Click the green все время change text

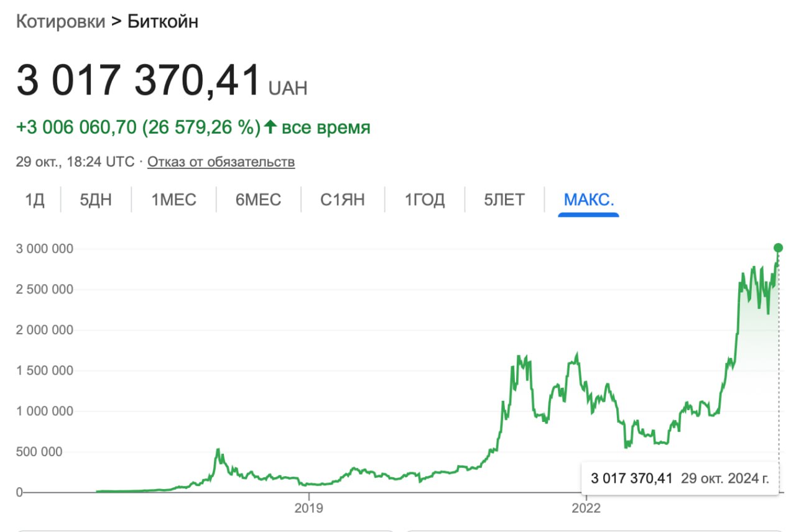326,127
